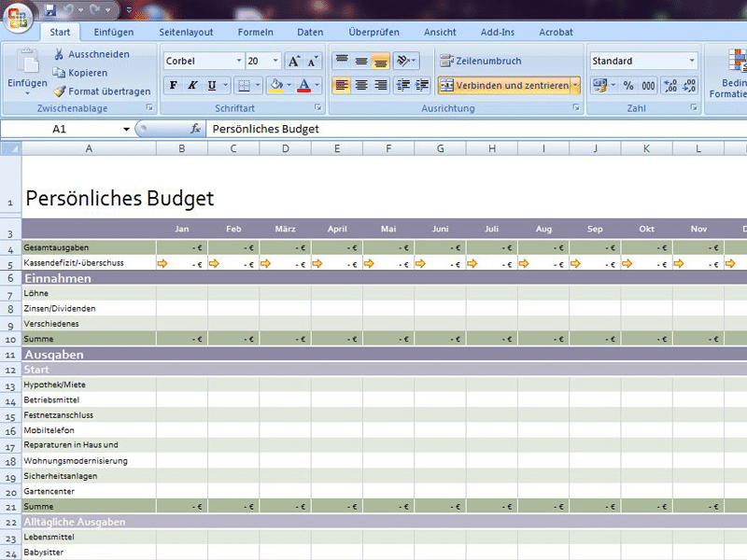Open Verbinden und zentrieren dropdown arrow
This screenshot has height=560, width=747.
pos(575,85)
